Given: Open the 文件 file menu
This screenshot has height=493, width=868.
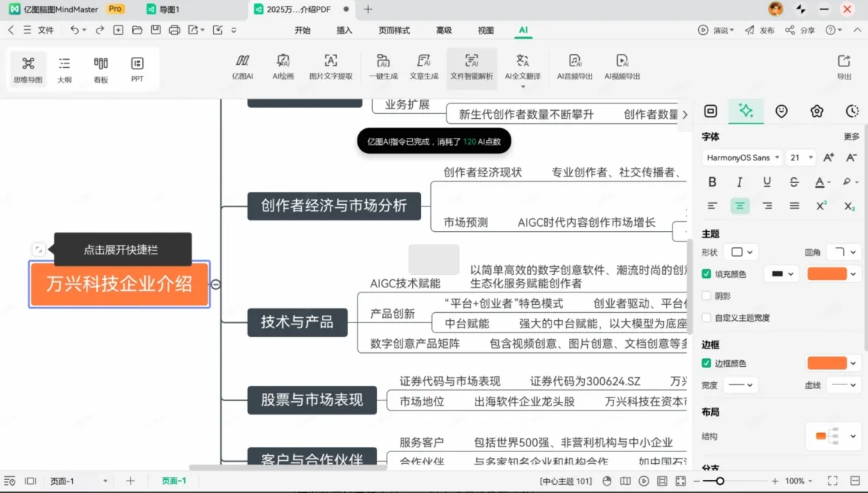Looking at the screenshot, I should (x=45, y=30).
